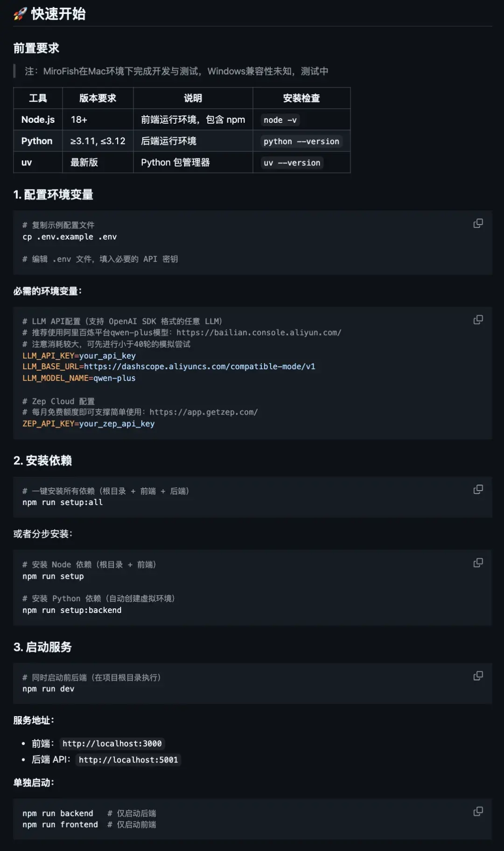Copy the step-by-step install commands block

pos(477,563)
